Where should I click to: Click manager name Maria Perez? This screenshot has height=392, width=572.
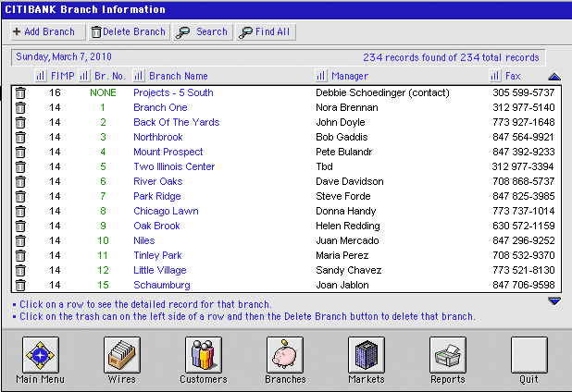[x=342, y=255]
